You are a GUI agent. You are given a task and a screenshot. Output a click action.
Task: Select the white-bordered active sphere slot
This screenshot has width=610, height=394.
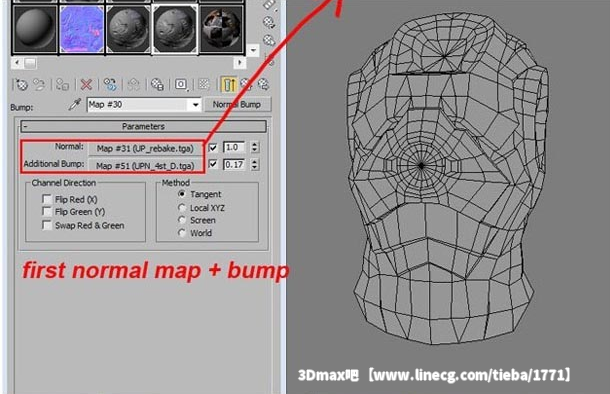(175, 29)
